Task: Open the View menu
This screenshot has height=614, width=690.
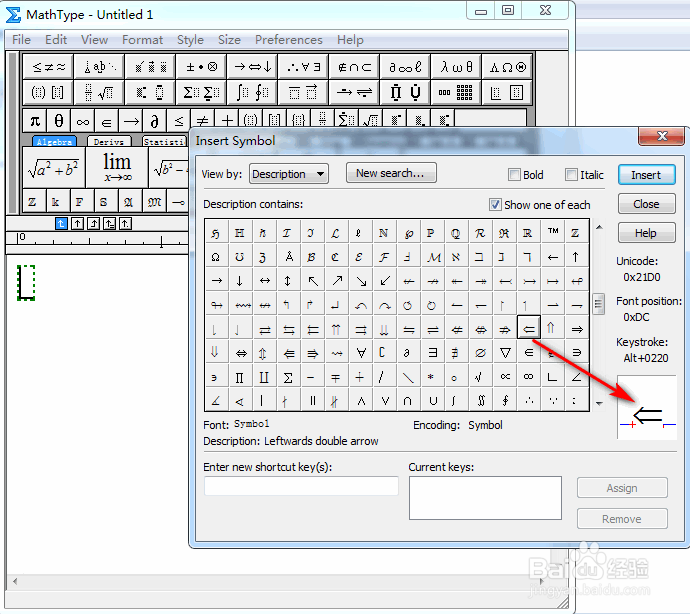Action: 95,40
